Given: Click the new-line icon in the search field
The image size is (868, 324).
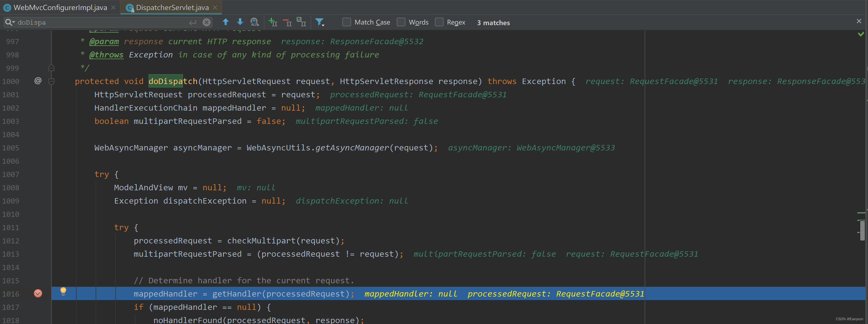Looking at the screenshot, I should (x=193, y=22).
